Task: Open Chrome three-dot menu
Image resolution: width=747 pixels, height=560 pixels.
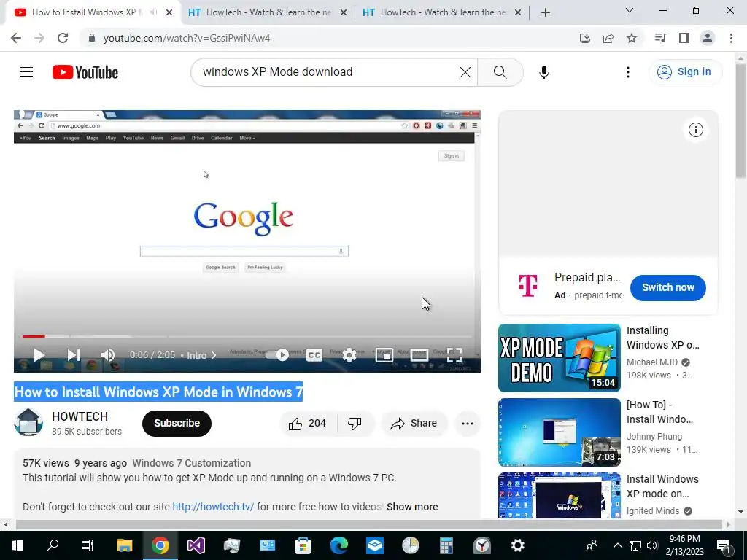Action: 731,38
